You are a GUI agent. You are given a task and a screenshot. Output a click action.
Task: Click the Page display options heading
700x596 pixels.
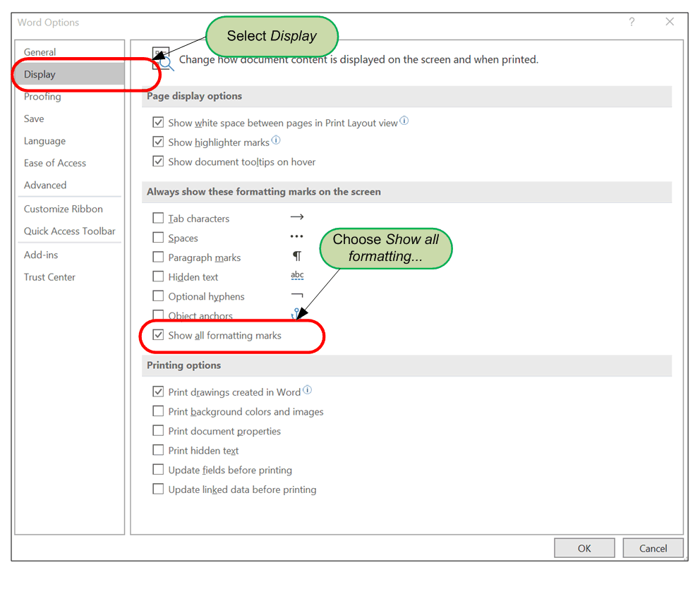pos(195,96)
